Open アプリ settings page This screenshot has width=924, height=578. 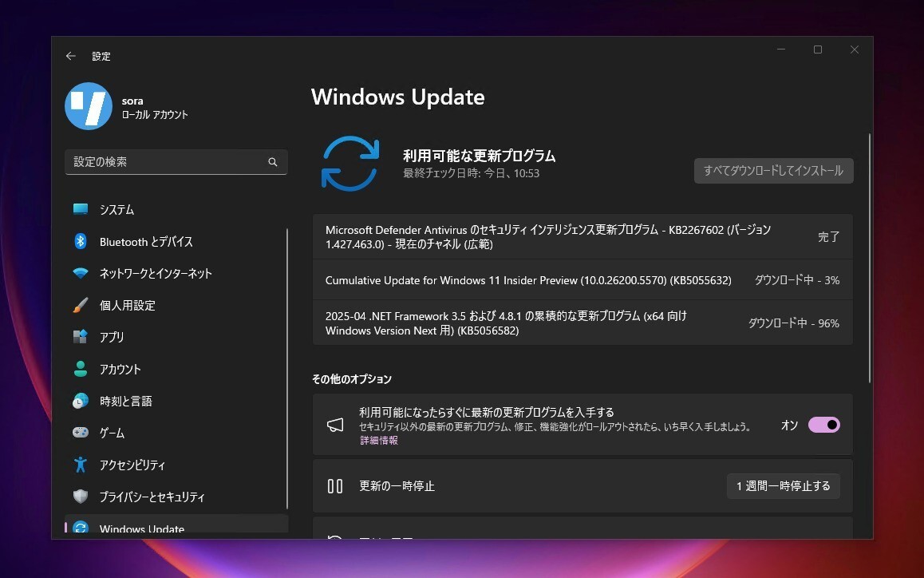point(176,337)
